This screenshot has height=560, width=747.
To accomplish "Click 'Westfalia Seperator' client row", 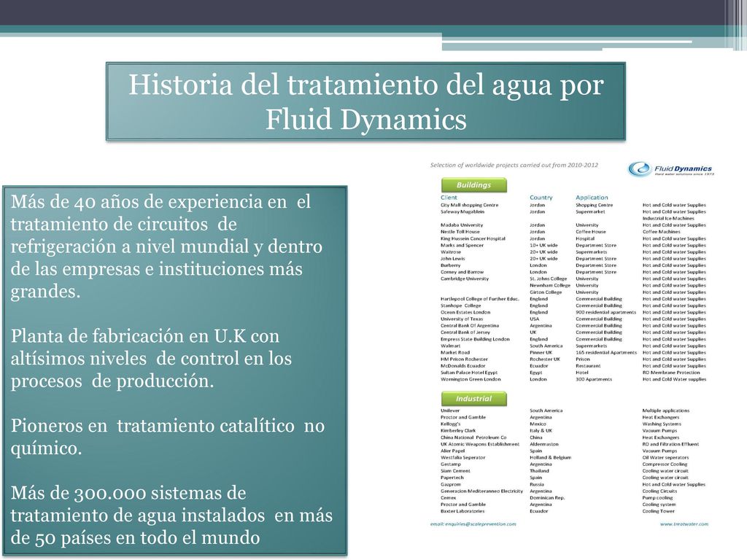I will [462, 458].
